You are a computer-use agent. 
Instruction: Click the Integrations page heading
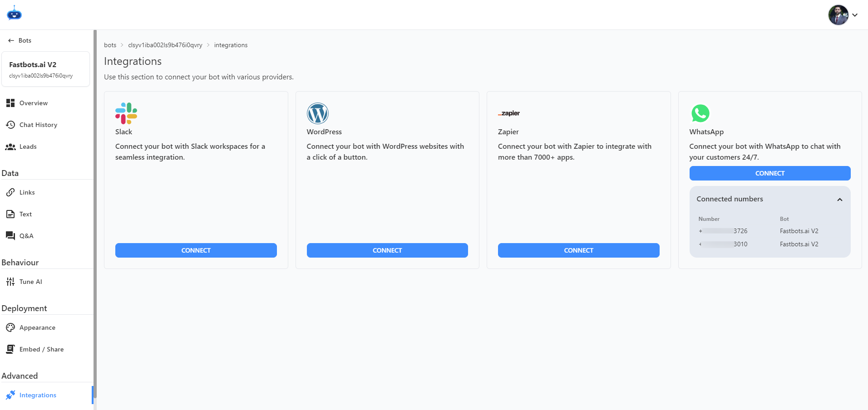[x=133, y=61]
